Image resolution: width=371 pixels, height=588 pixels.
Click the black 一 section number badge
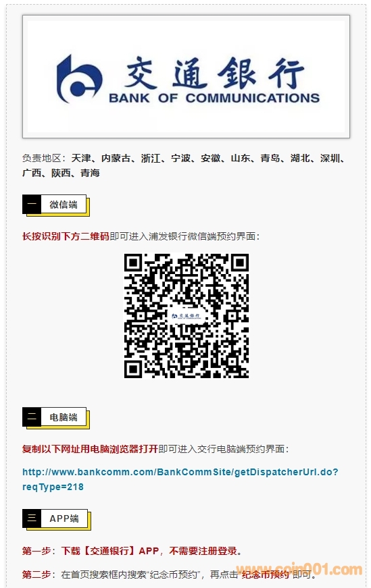tap(32, 205)
